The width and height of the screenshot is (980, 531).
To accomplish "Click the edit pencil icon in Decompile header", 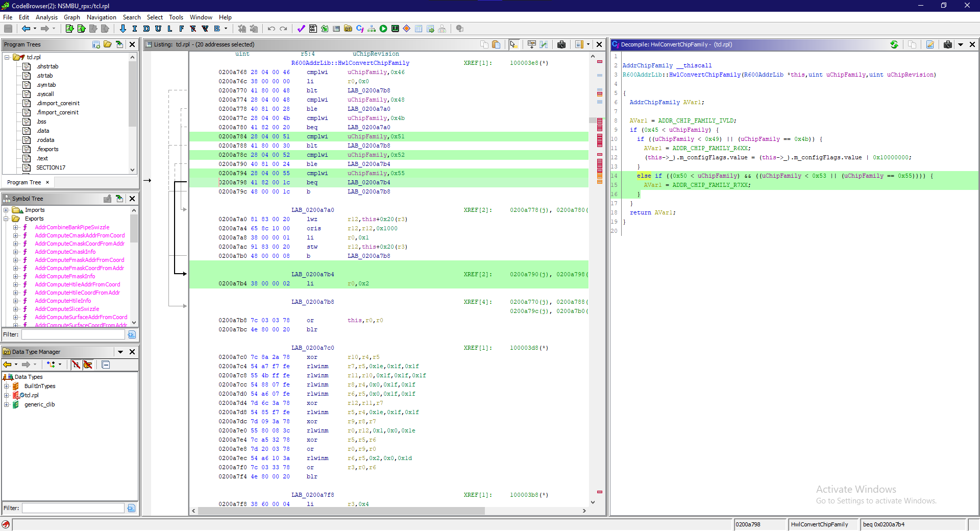I will pos(930,45).
